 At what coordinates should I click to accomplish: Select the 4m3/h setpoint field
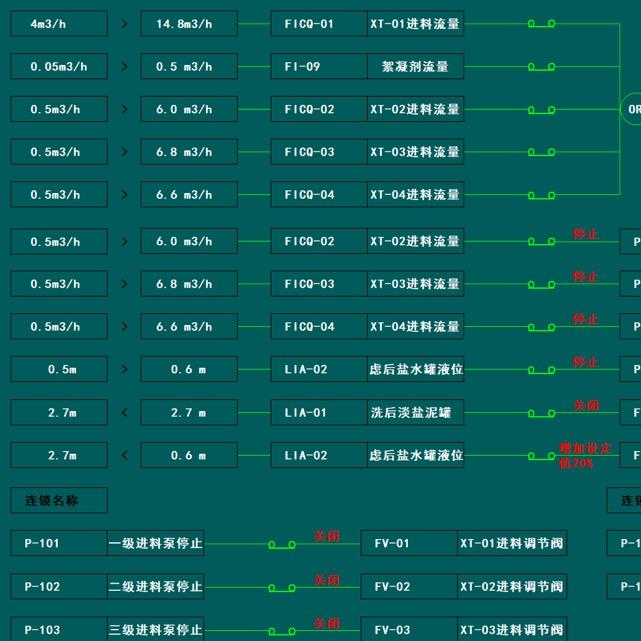tap(59, 24)
